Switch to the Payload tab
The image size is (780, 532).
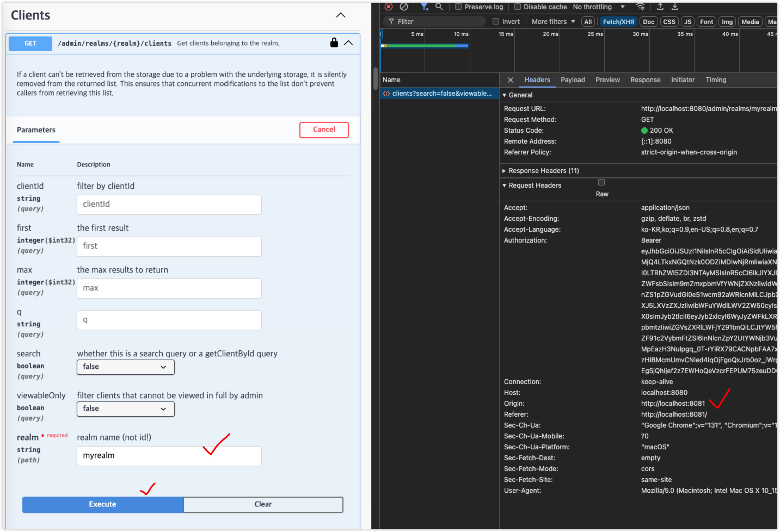[573, 80]
